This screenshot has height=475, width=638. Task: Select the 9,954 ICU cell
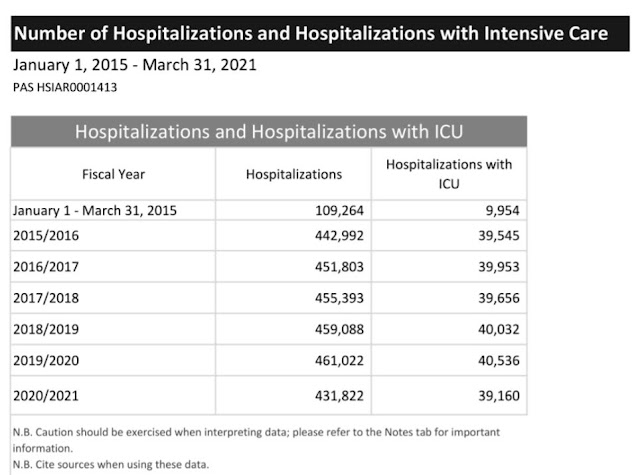click(449, 210)
